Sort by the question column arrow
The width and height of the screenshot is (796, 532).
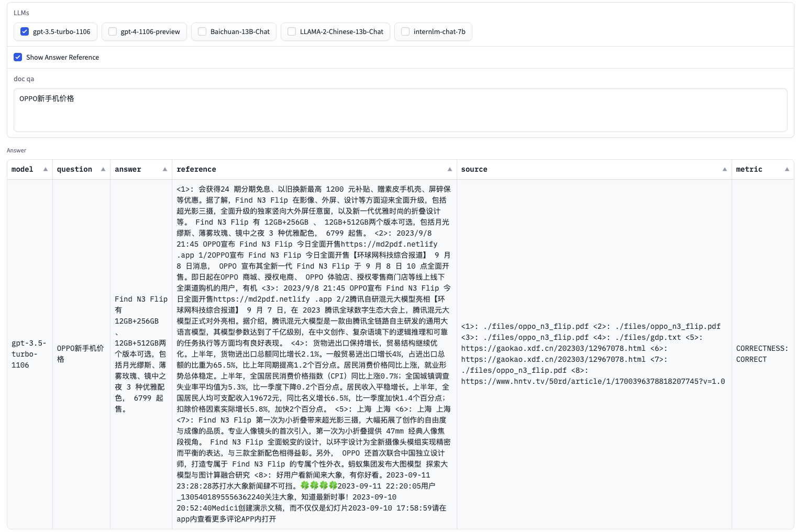[103, 169]
